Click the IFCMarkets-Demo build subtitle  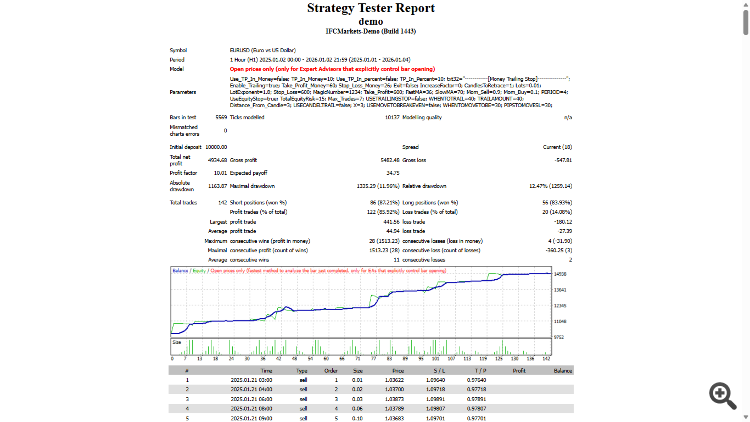tap(371, 31)
